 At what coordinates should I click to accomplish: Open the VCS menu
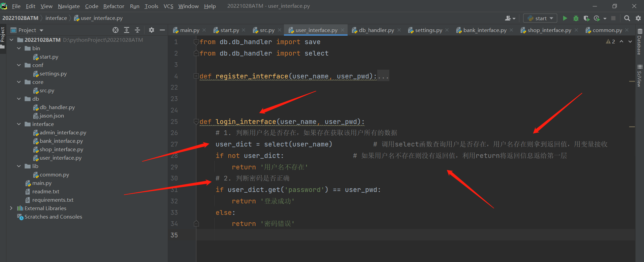[168, 6]
